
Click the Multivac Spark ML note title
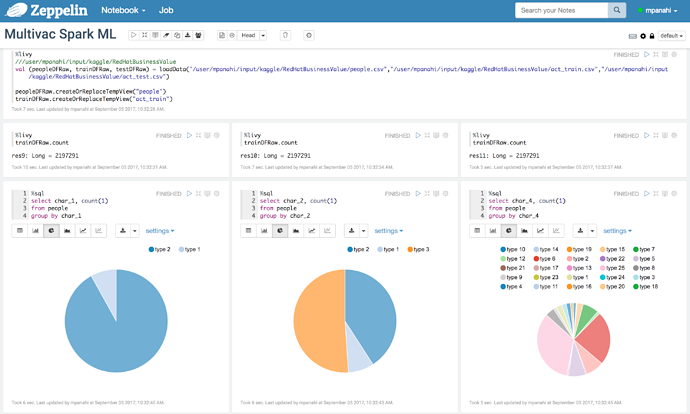tap(60, 34)
